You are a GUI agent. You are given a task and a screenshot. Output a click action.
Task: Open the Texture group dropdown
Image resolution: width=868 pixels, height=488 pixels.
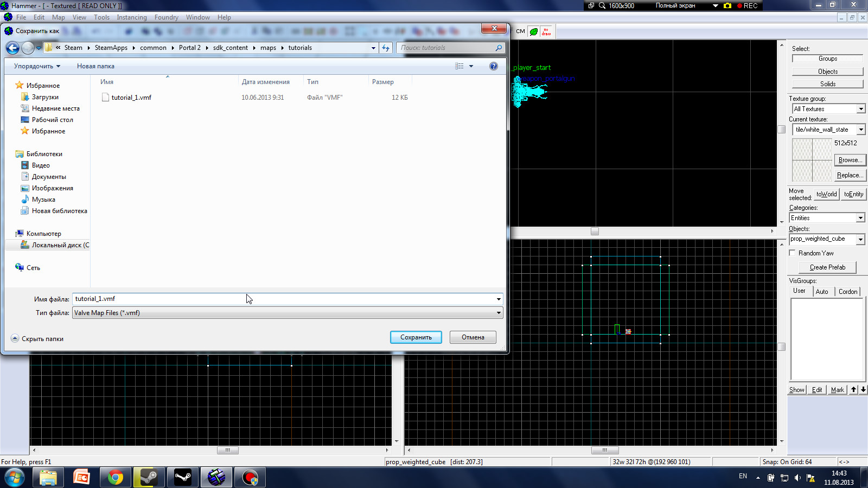[x=861, y=109]
